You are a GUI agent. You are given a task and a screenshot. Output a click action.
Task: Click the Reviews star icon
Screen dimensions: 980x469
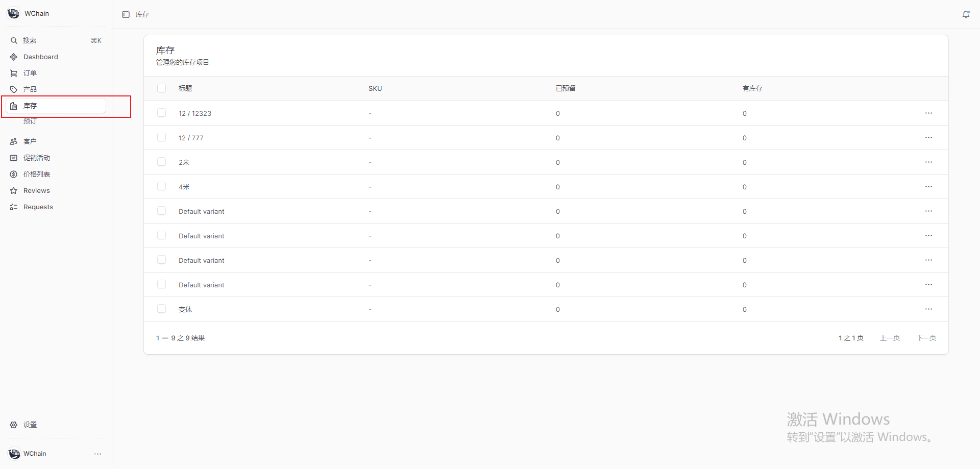tap(14, 190)
